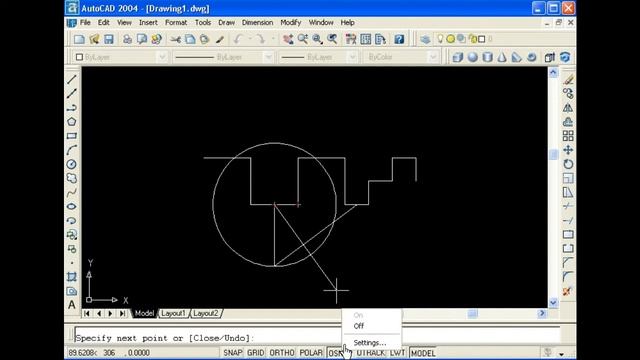Select the Arc tool
The image size is (640, 360).
tap(72, 150)
